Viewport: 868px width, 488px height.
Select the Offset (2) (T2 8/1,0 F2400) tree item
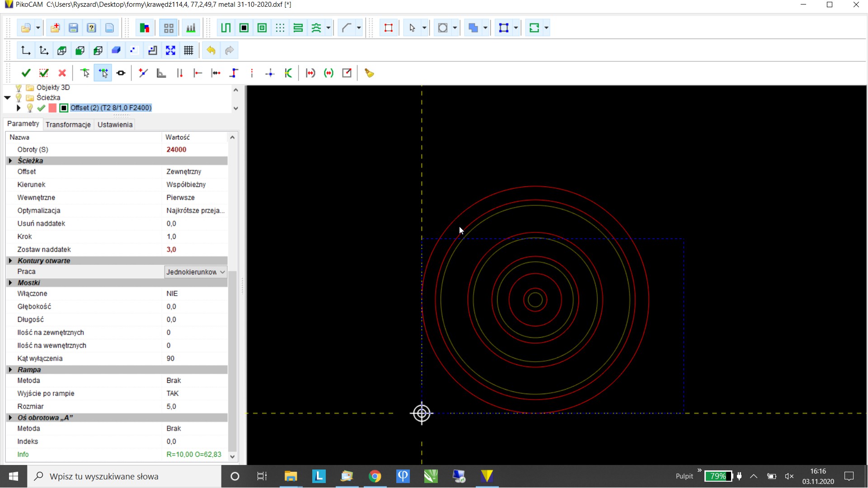coord(111,108)
